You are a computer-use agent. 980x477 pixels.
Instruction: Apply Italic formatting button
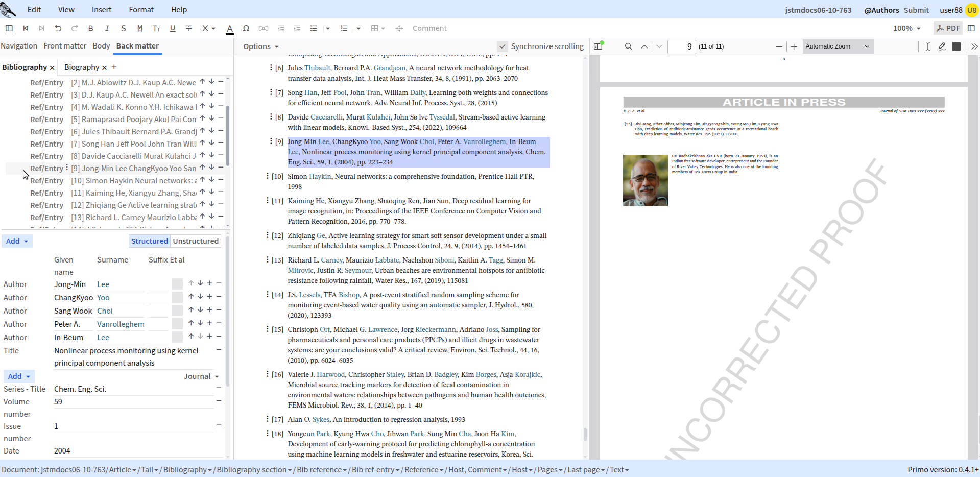coord(107,28)
